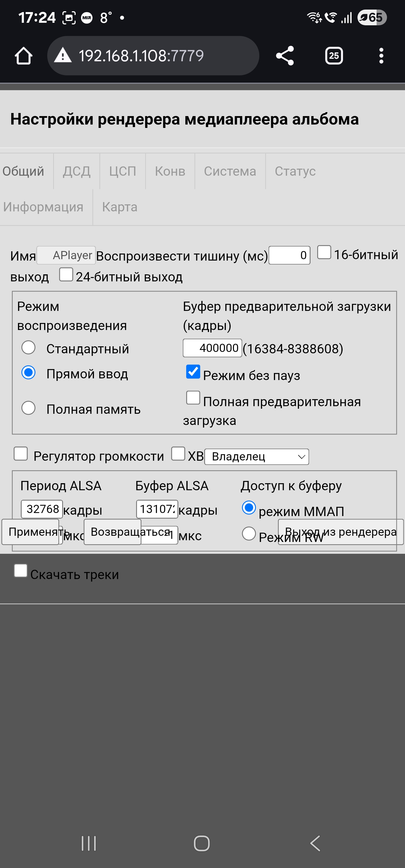Tap the browser home icon
Image resolution: width=405 pixels, height=868 pixels.
click(23, 56)
